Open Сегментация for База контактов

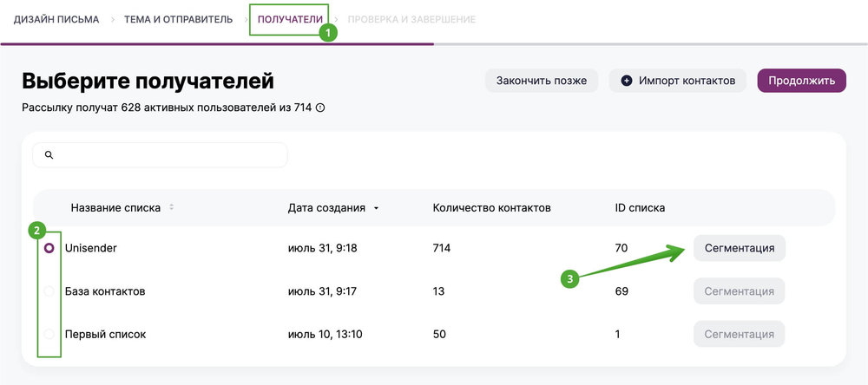(740, 291)
